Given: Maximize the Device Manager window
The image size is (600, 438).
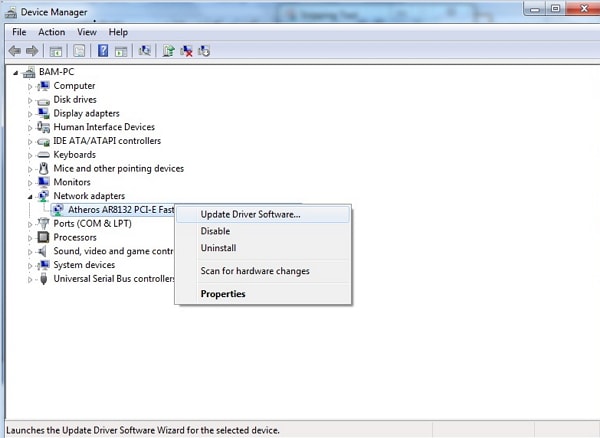Looking at the screenshot, I should (x=556, y=8).
